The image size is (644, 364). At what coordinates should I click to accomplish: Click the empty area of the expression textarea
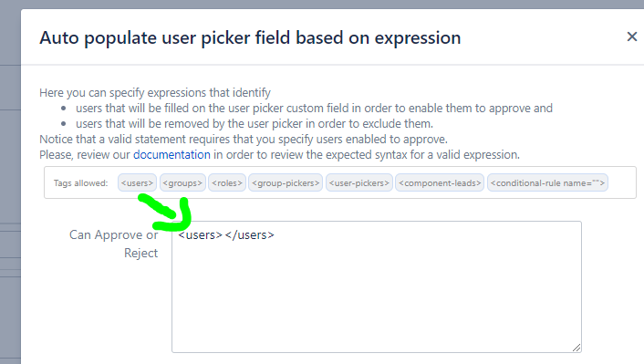click(x=376, y=296)
